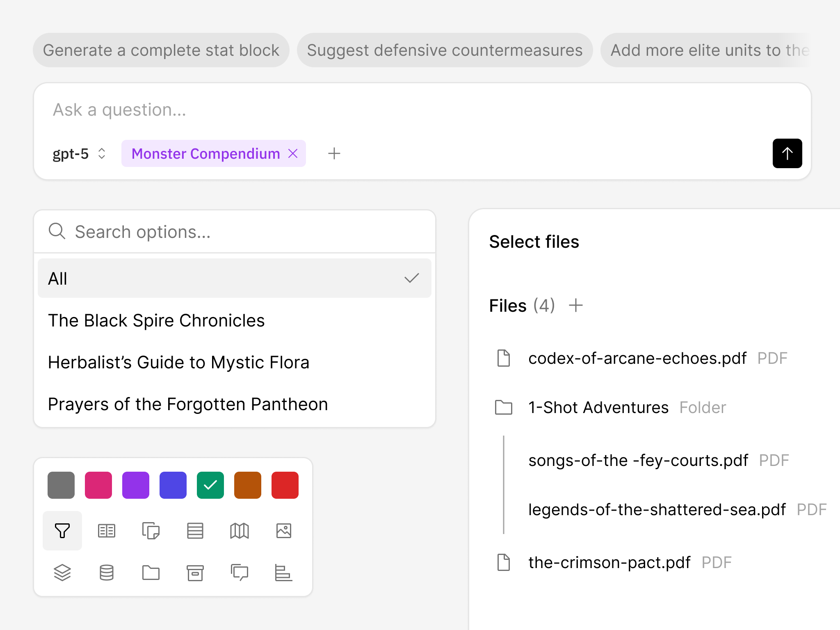Click Suggest defensive countermeasures suggestion
Screen dimensions: 840x630
point(445,50)
